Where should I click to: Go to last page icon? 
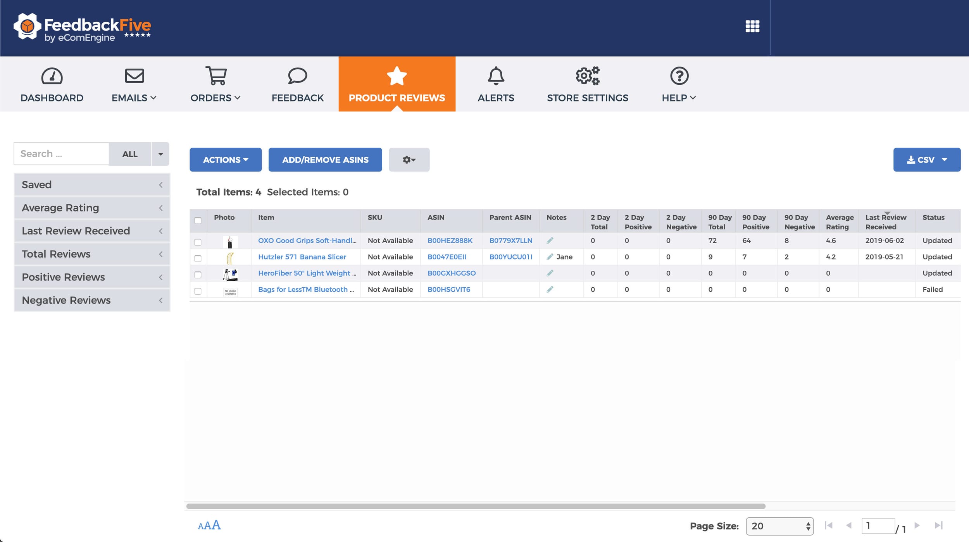click(x=938, y=526)
